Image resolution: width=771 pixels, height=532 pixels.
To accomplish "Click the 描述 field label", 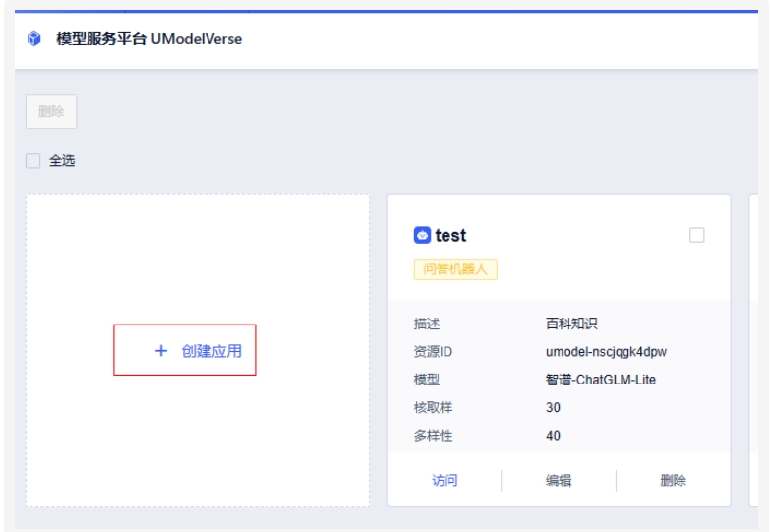I will tap(427, 324).
